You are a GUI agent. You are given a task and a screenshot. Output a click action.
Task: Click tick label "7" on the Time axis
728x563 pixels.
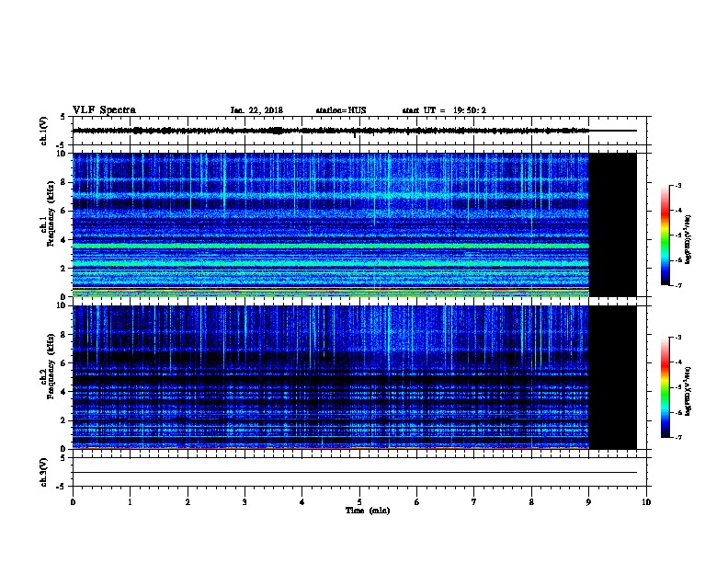coord(474,502)
